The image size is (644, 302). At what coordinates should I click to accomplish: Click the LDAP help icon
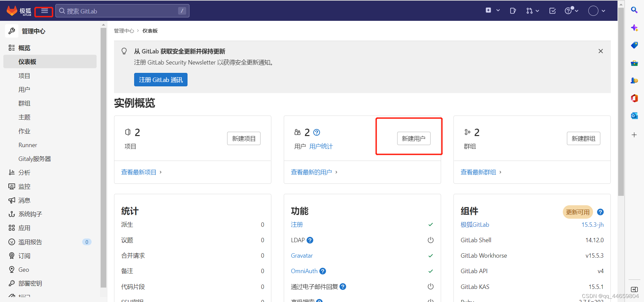310,240
